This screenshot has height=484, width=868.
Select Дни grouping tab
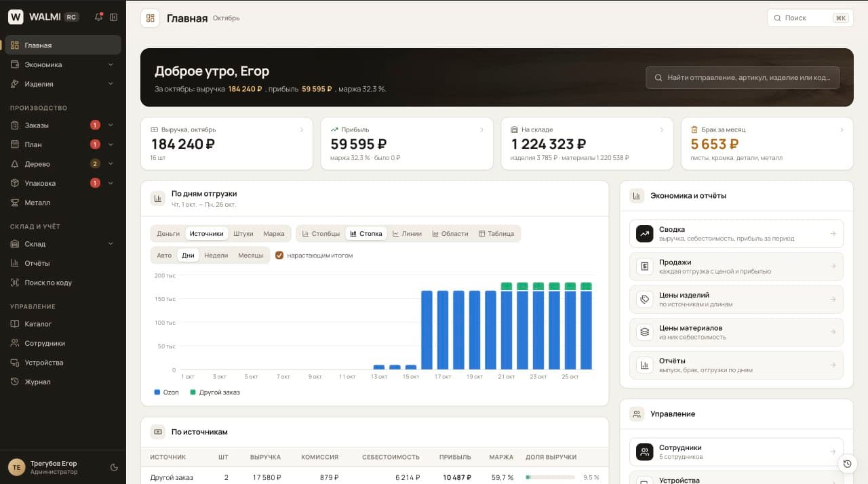188,256
